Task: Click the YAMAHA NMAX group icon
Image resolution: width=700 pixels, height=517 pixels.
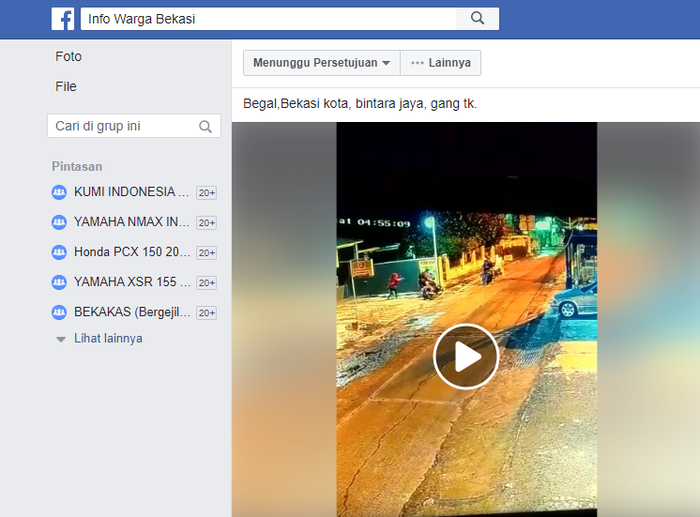Action: click(59, 222)
